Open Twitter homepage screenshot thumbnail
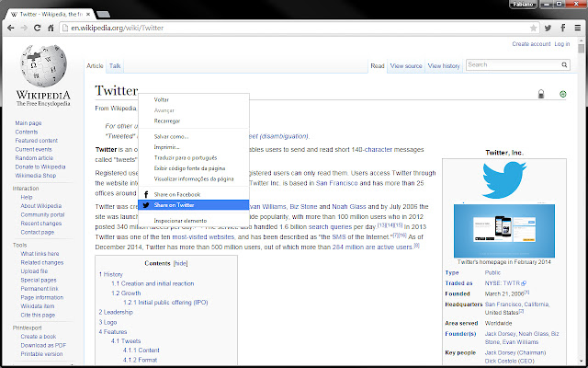 coord(504,231)
